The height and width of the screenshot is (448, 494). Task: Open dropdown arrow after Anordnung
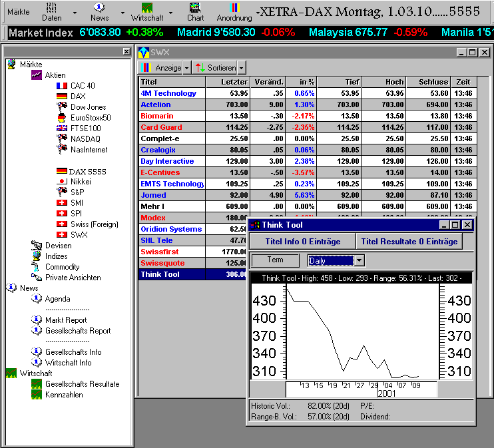[258, 13]
